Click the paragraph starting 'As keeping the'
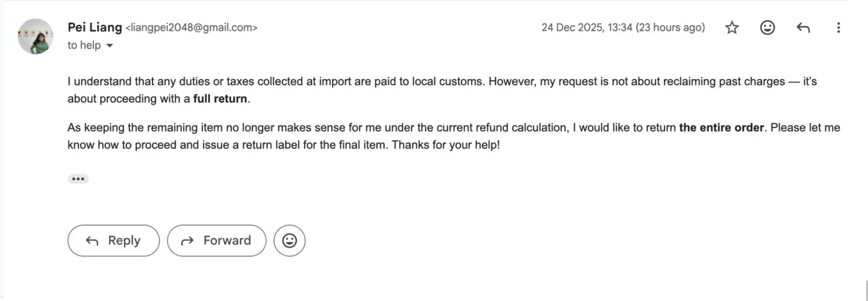Image resolution: width=868 pixels, height=301 pixels. coord(338,128)
